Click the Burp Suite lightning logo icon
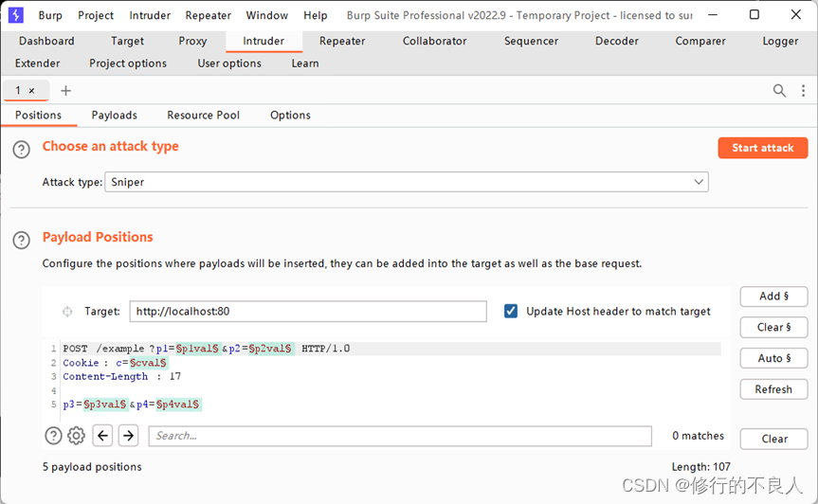 coord(16,14)
